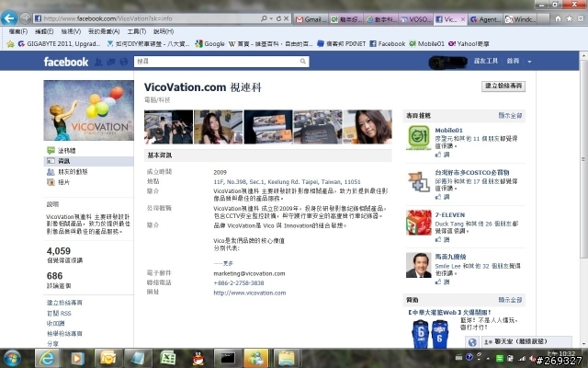Open the chat bar at bottom right
Viewport: 588px width, 368px height.
pyautogui.click(x=526, y=342)
